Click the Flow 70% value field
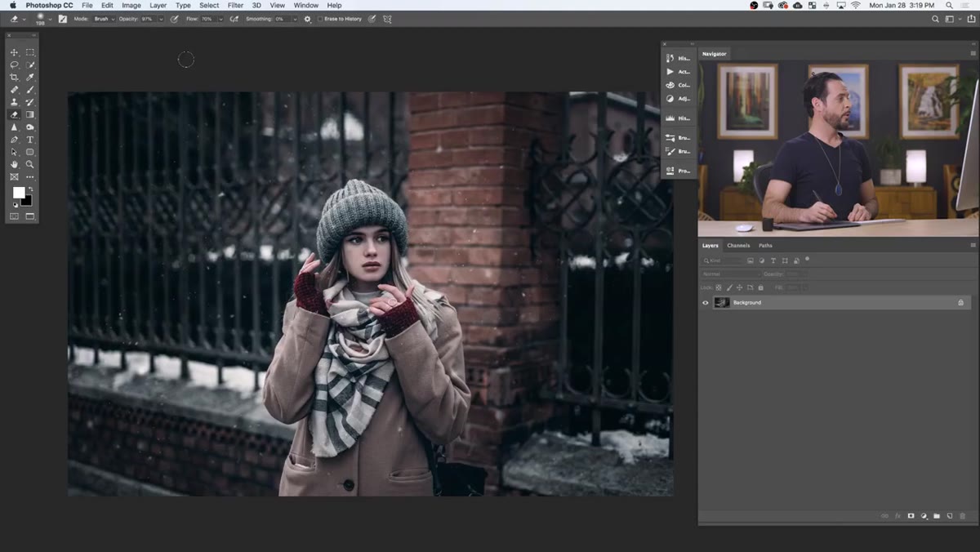Screen dimensions: 980x552 point(207,19)
